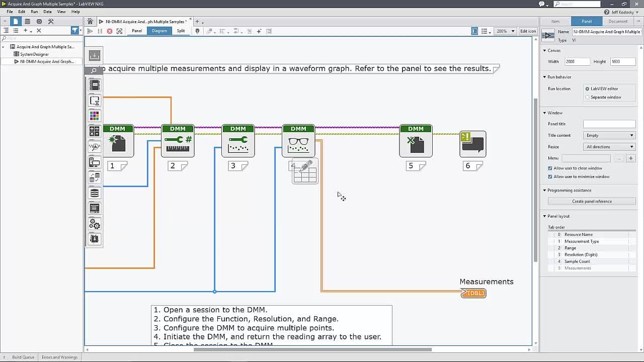Open the Data Storage database palette
The height and width of the screenshot is (362, 644).
point(94,193)
